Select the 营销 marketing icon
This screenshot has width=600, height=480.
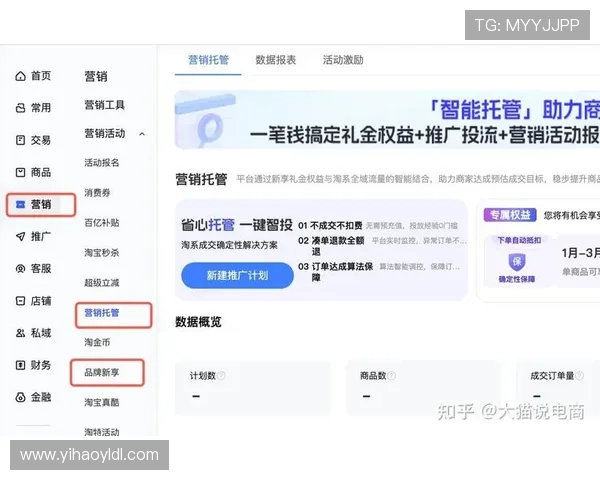pos(20,204)
